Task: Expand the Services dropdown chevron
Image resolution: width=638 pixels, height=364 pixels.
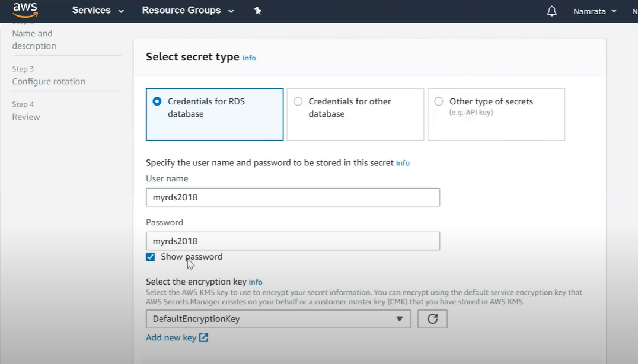Action: [x=121, y=11]
